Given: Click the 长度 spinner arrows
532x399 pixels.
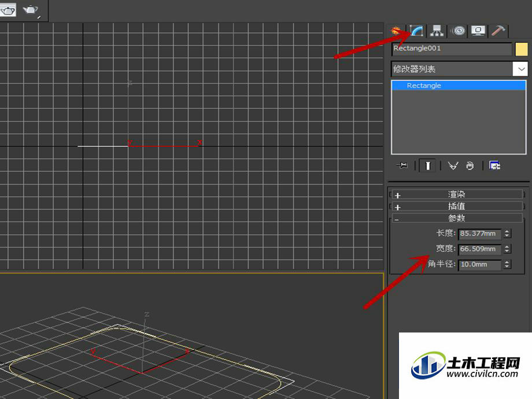Looking at the screenshot, I should 507,234.
